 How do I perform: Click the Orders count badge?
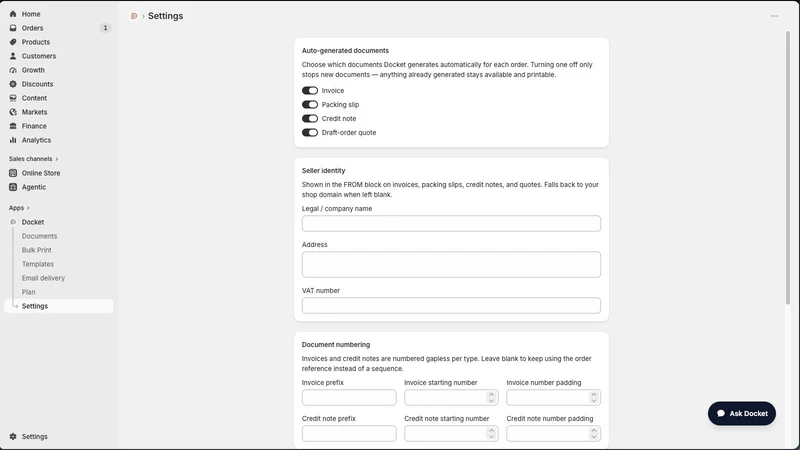coord(106,28)
